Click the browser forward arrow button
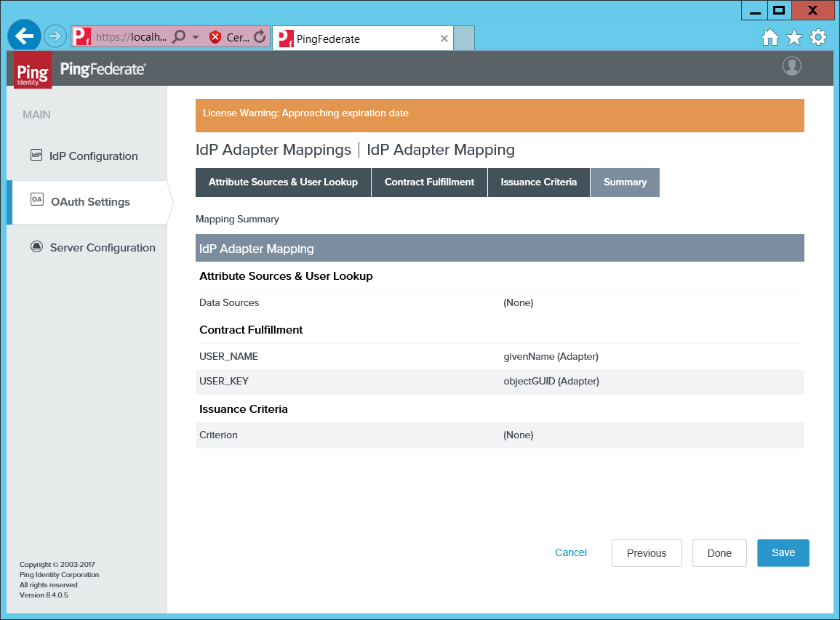This screenshot has height=620, width=840. 55,36
